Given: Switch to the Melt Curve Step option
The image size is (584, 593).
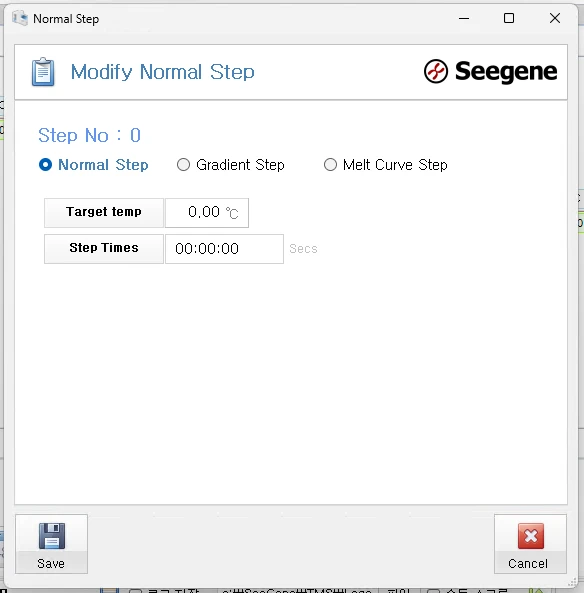Looking at the screenshot, I should 330,165.
